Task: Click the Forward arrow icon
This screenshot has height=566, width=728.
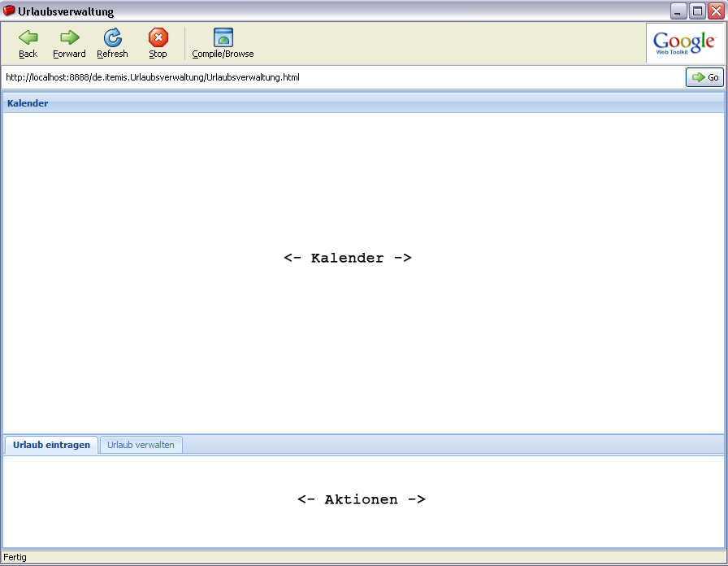Action: tap(69, 37)
